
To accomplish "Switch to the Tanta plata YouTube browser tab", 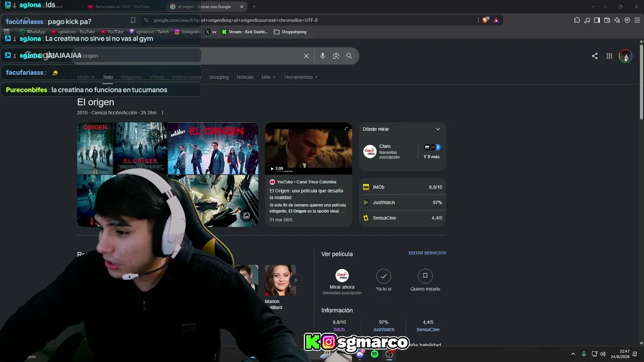I will click(123, 7).
